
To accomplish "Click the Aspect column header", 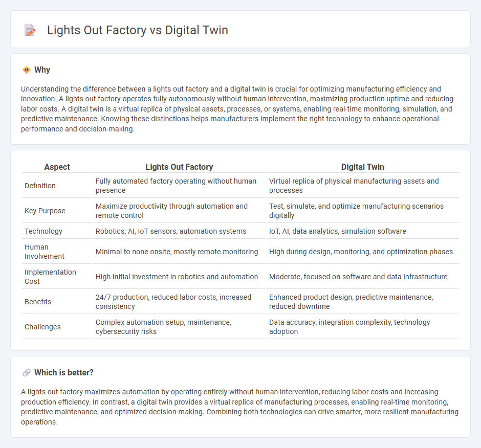I will pos(57,167).
